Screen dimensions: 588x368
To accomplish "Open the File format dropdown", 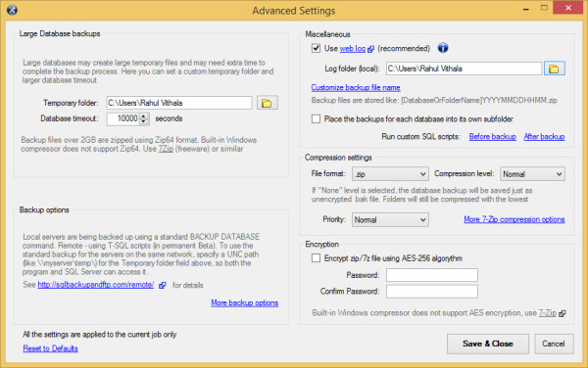I will [x=390, y=174].
